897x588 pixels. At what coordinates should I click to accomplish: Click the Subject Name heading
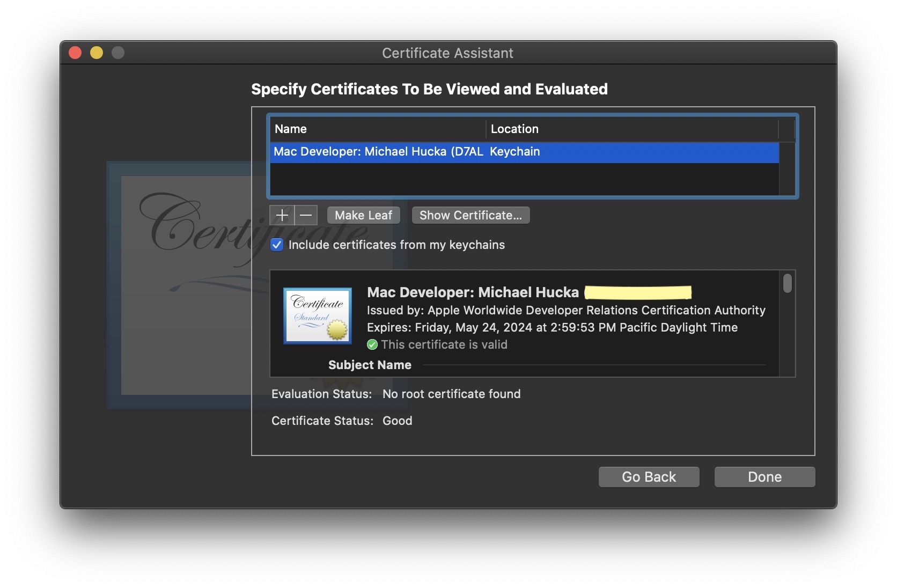pos(370,365)
